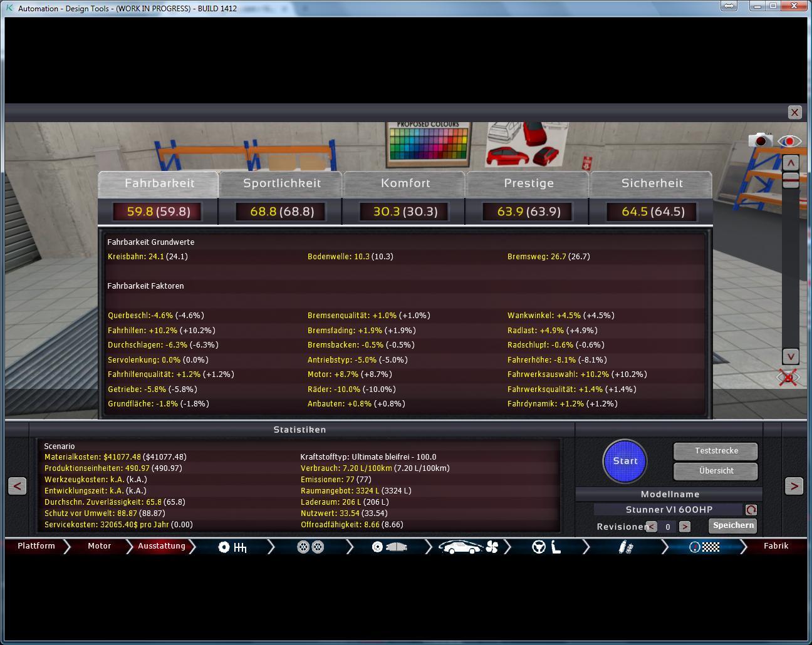The height and width of the screenshot is (645, 812).
Task: Click the Speichern button
Action: pyautogui.click(x=732, y=525)
